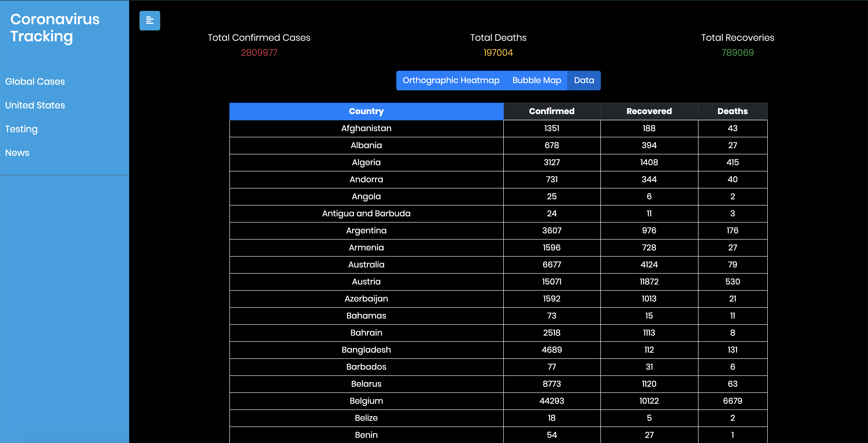Toggle the sidebar menu icon
The image size is (868, 443).
click(150, 21)
